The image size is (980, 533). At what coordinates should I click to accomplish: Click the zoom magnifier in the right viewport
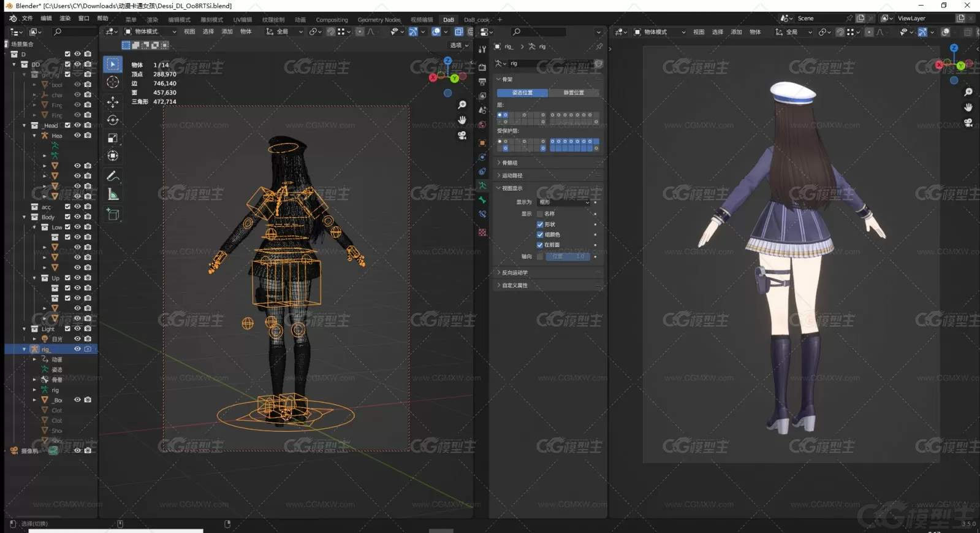point(968,92)
